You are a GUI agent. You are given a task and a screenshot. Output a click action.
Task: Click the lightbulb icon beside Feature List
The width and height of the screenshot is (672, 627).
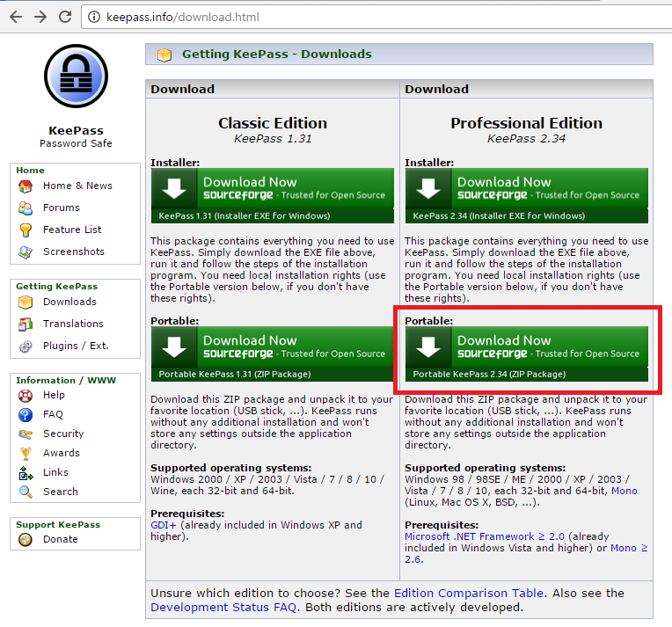[26, 230]
